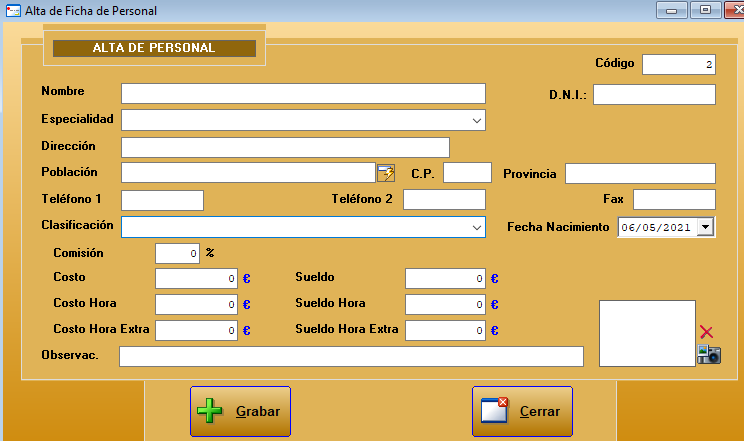Click the Teléfono 2 field
Screen dimensions: 744x441
(x=444, y=199)
